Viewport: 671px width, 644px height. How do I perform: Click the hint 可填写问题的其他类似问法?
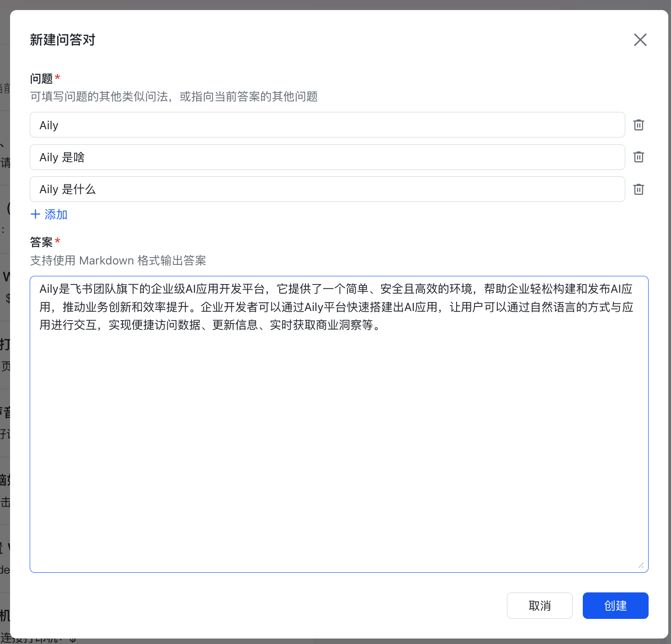[174, 96]
